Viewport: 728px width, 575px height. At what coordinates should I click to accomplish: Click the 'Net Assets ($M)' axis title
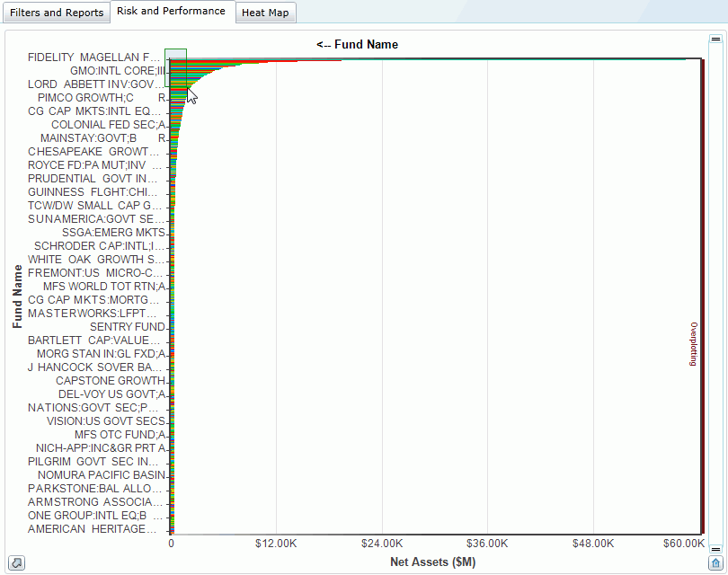click(432, 562)
